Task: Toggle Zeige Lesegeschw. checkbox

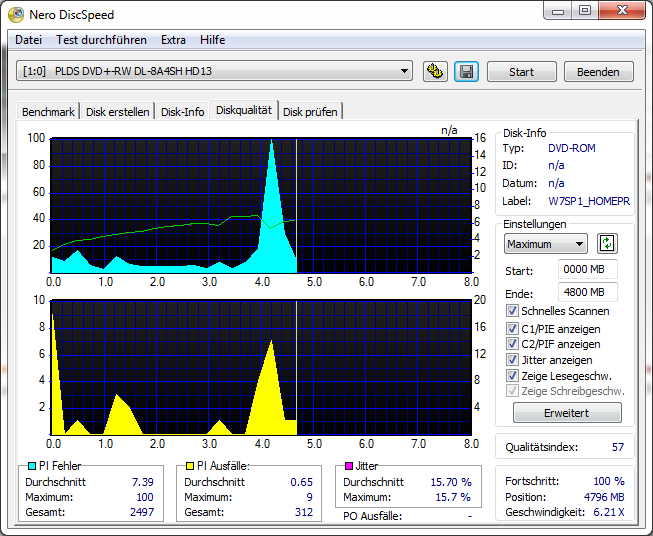Action: pyautogui.click(x=512, y=376)
